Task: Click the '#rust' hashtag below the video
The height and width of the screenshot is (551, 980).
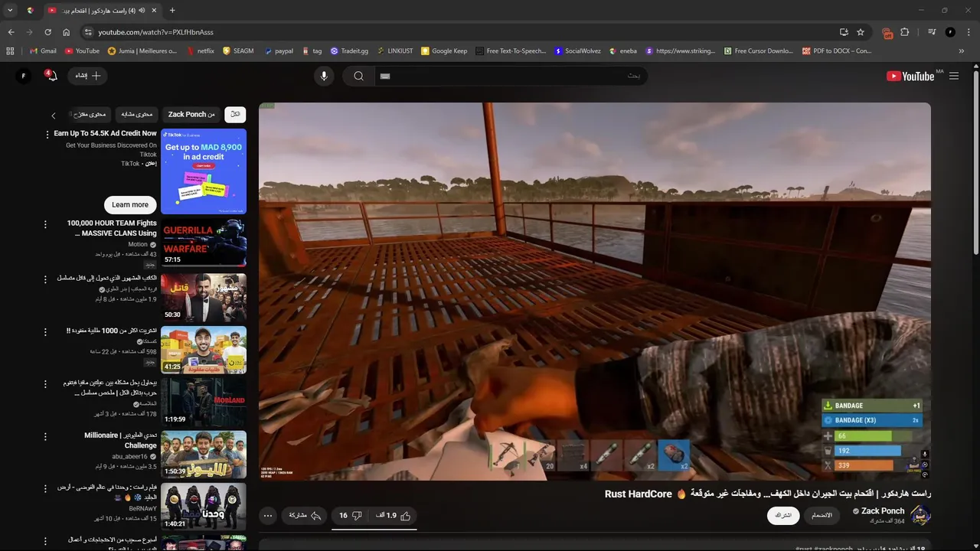Action: (804, 549)
